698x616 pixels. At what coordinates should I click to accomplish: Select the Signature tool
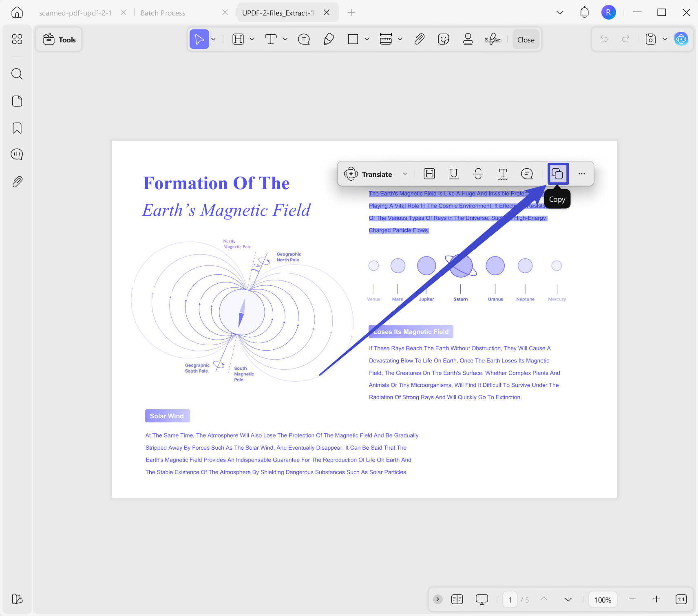point(493,40)
